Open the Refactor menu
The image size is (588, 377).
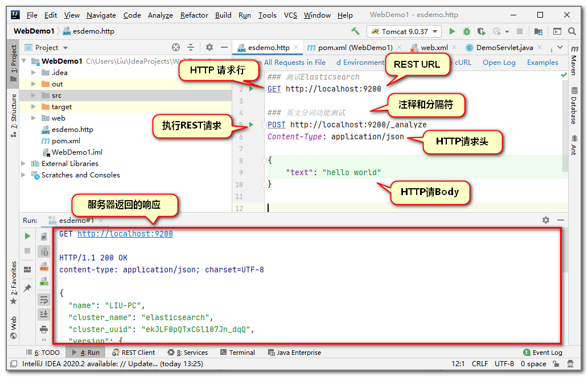(194, 15)
